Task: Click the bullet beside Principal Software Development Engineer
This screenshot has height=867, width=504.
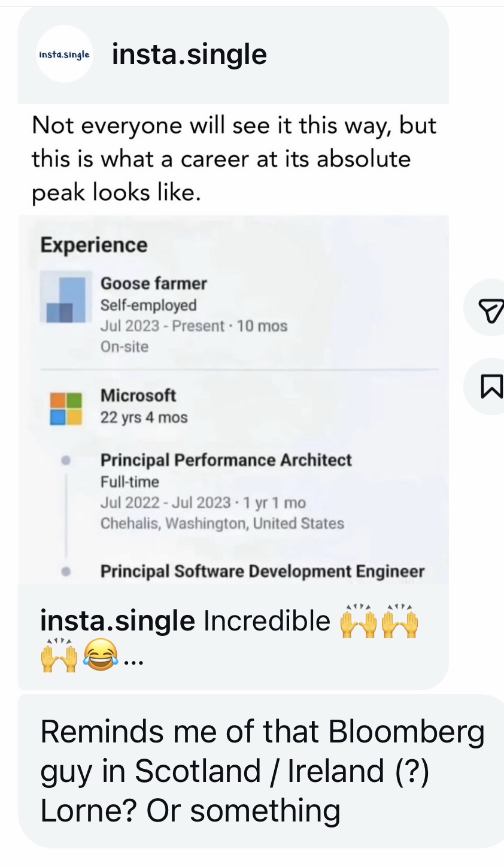Action: click(x=66, y=571)
